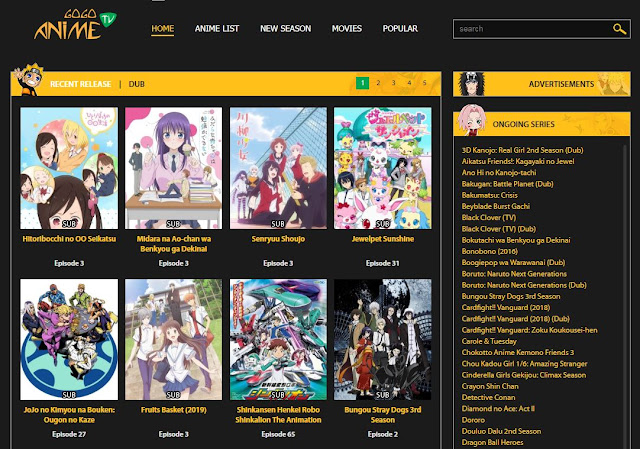Screen dimensions: 640x449
Task: Open Chou Kadou Girl 1/6: Amazing Stranger
Action: click(524, 364)
